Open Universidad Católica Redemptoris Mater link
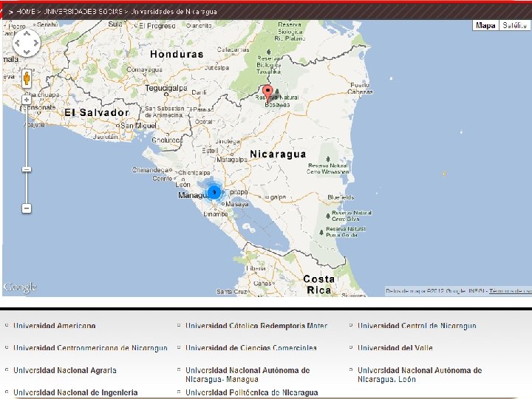 pyautogui.click(x=256, y=326)
